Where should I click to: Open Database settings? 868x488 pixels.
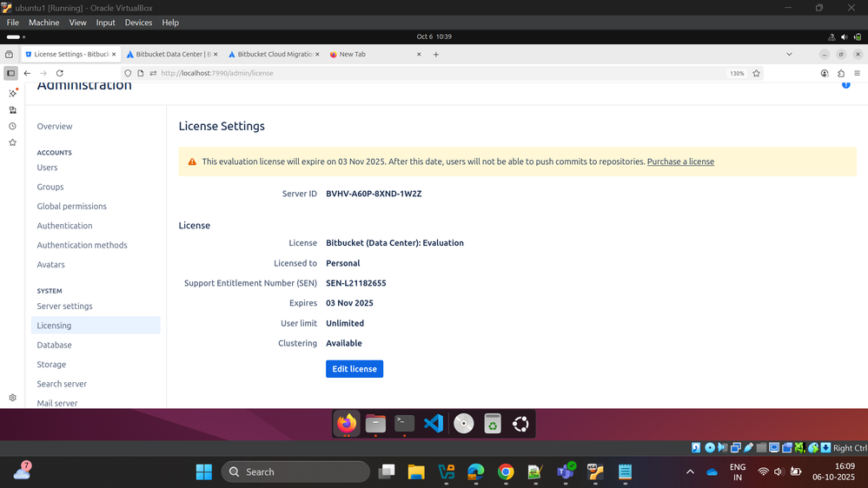pos(54,345)
